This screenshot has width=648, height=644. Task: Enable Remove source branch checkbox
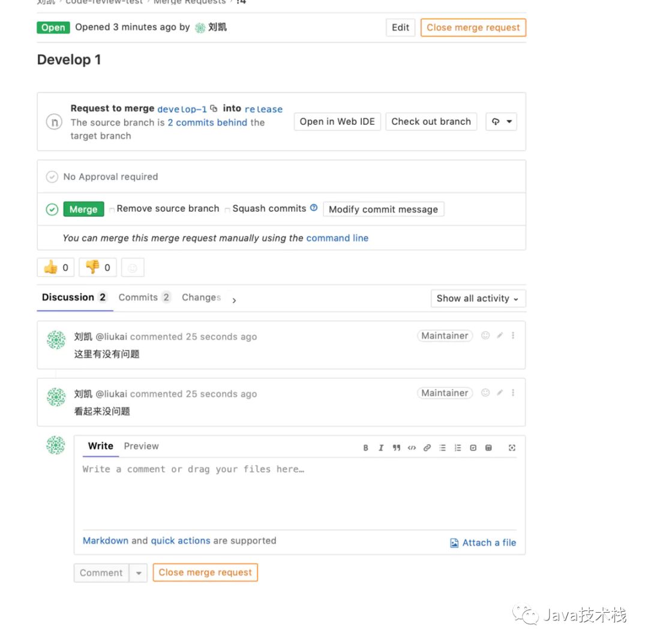click(112, 209)
